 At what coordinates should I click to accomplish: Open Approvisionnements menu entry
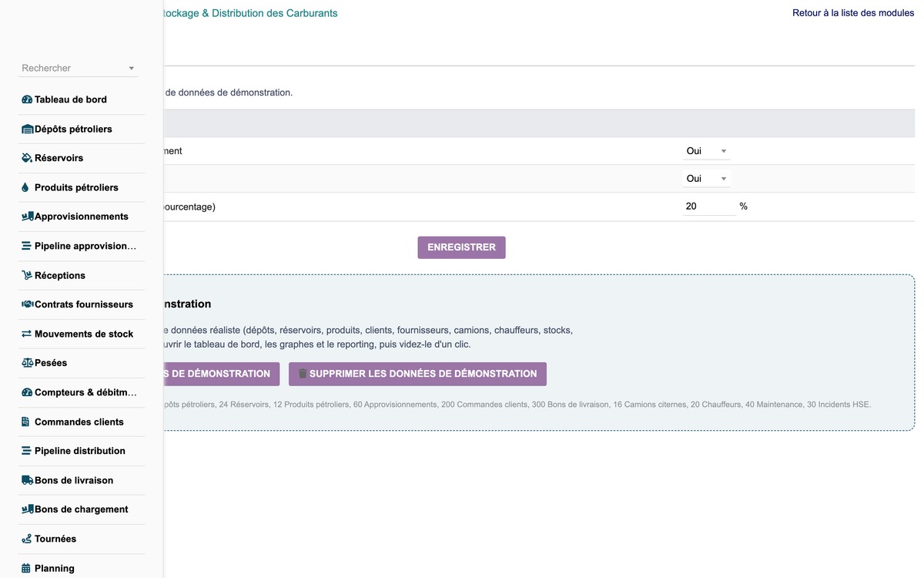[82, 217]
